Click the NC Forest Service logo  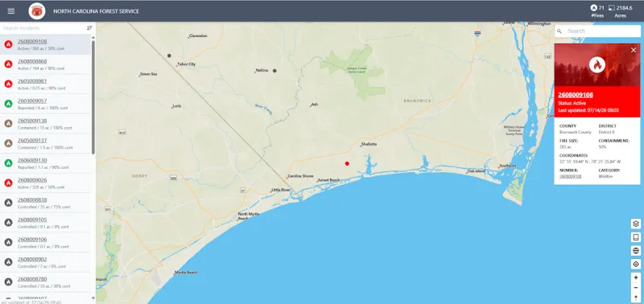pyautogui.click(x=37, y=11)
